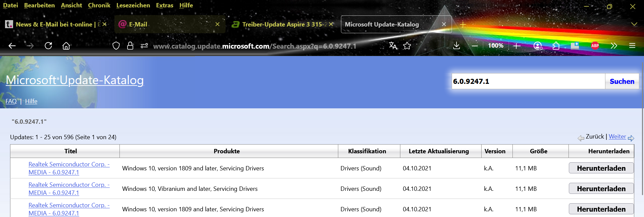
Task: Open the downloads panel
Action: [x=456, y=46]
